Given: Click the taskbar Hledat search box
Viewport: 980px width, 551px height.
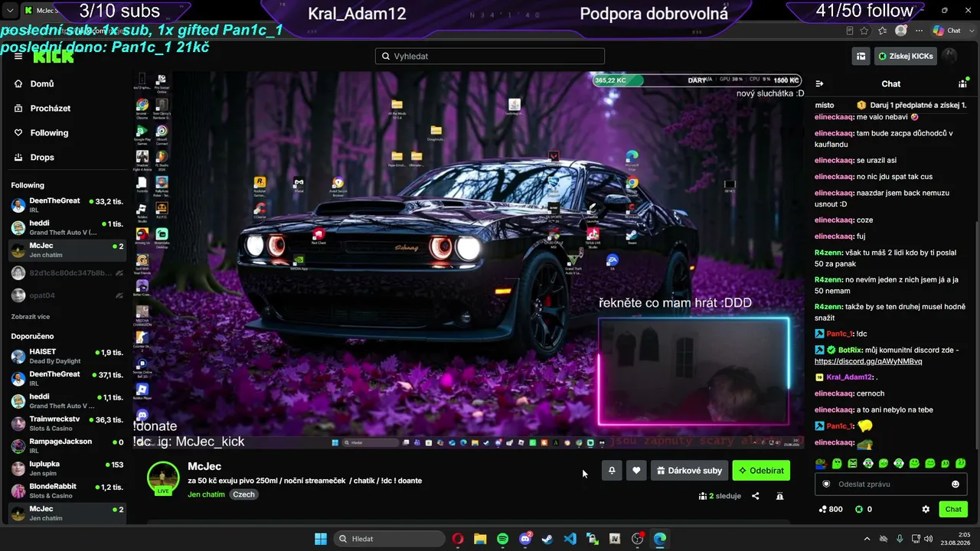Looking at the screenshot, I should (x=390, y=539).
